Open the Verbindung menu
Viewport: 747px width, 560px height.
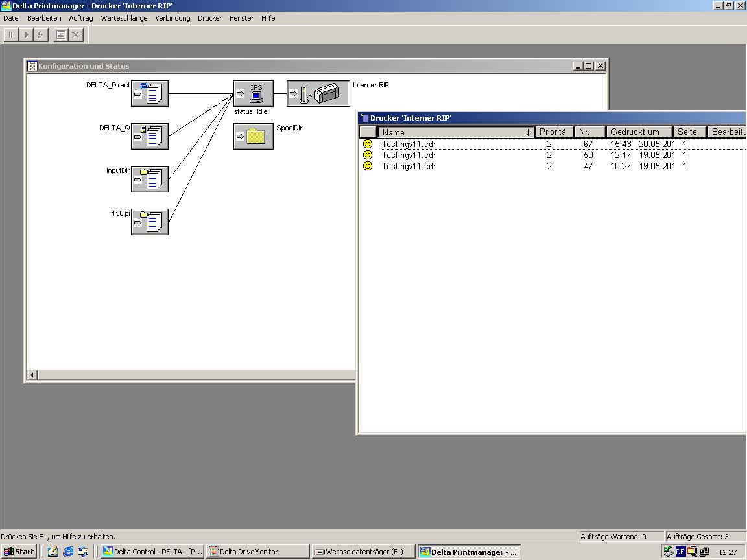coord(172,18)
